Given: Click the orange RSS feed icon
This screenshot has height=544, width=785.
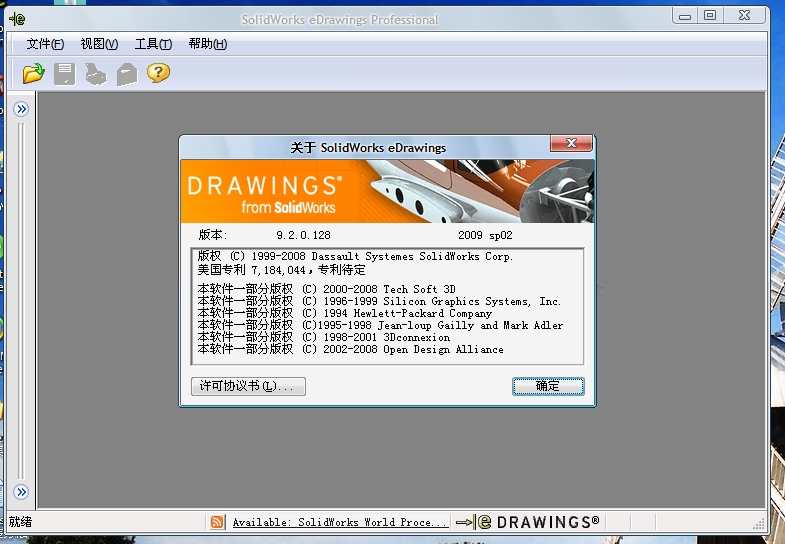Looking at the screenshot, I should point(217,522).
